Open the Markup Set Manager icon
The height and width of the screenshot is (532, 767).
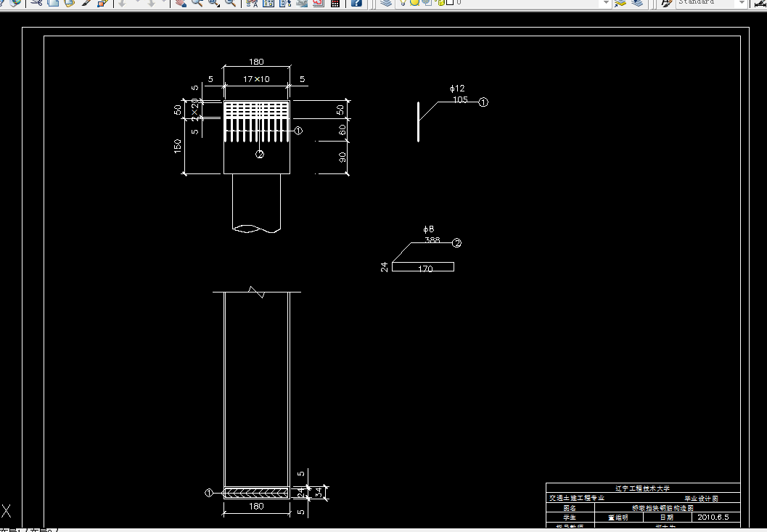point(319,3)
